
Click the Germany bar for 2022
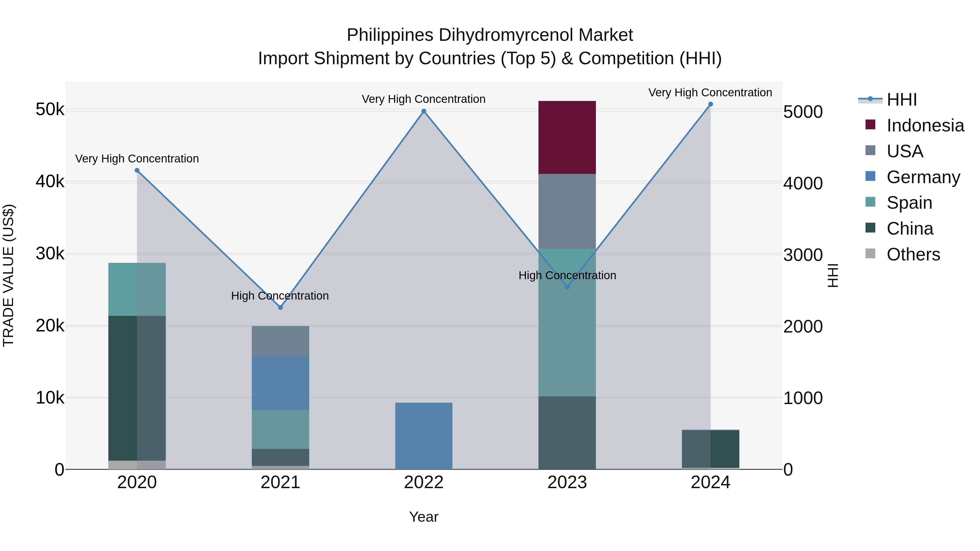coord(424,436)
